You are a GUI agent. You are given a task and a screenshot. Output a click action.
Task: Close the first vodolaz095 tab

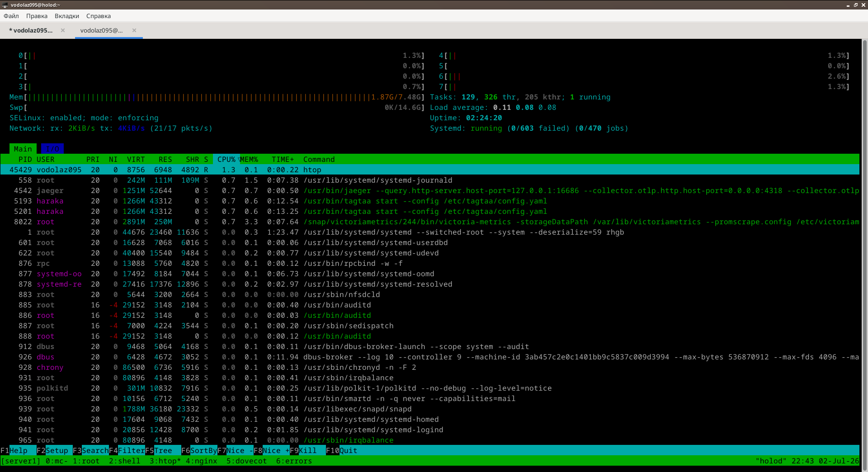tap(63, 30)
